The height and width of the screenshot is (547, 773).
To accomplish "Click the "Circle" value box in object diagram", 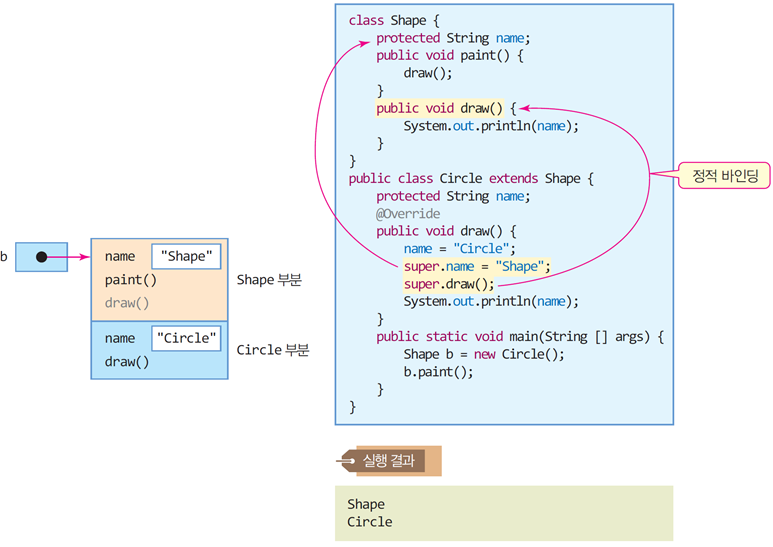I will [186, 338].
